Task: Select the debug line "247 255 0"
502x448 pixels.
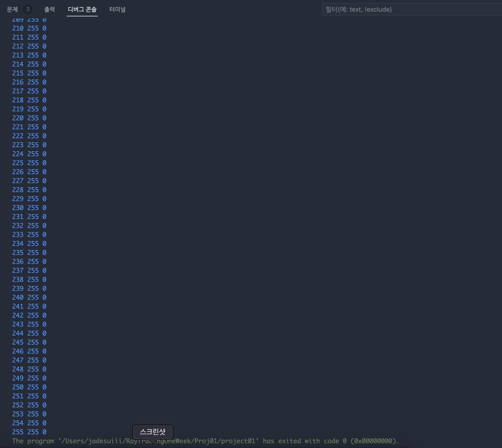Action: pos(29,360)
